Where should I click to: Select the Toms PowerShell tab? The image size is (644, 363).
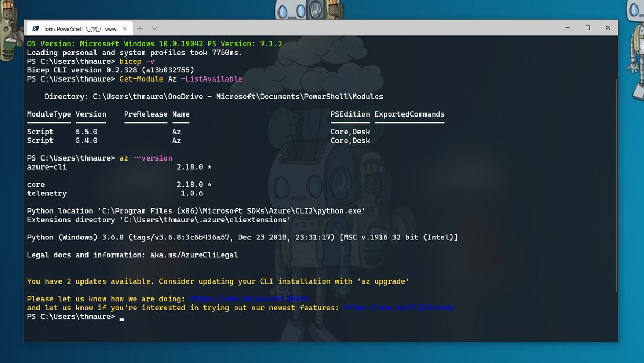[78, 28]
